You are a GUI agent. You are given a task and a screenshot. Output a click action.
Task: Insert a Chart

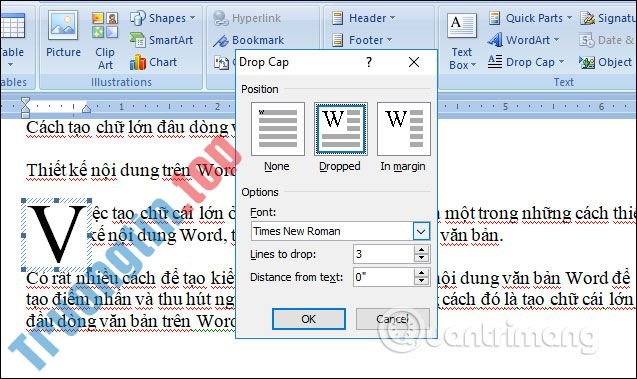click(154, 62)
